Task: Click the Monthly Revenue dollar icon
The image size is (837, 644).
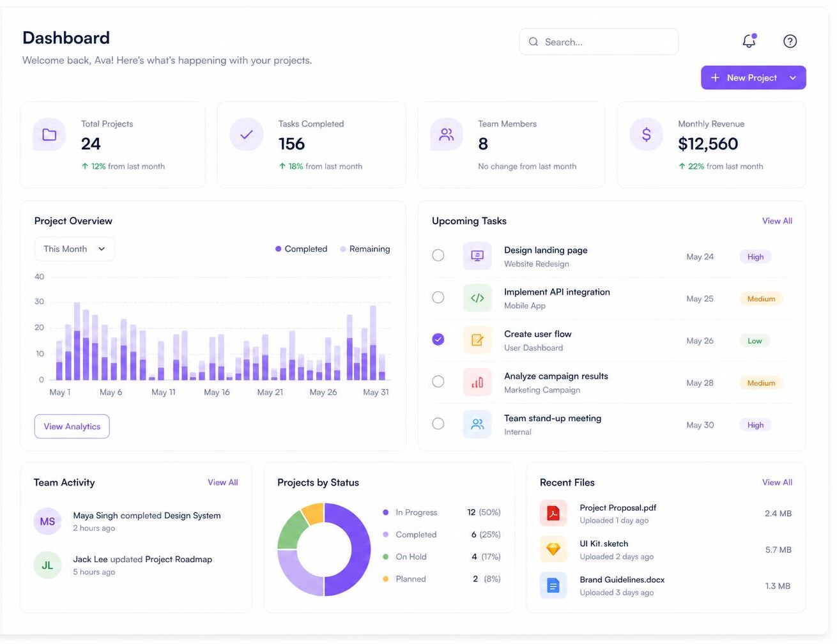Action: (x=646, y=134)
